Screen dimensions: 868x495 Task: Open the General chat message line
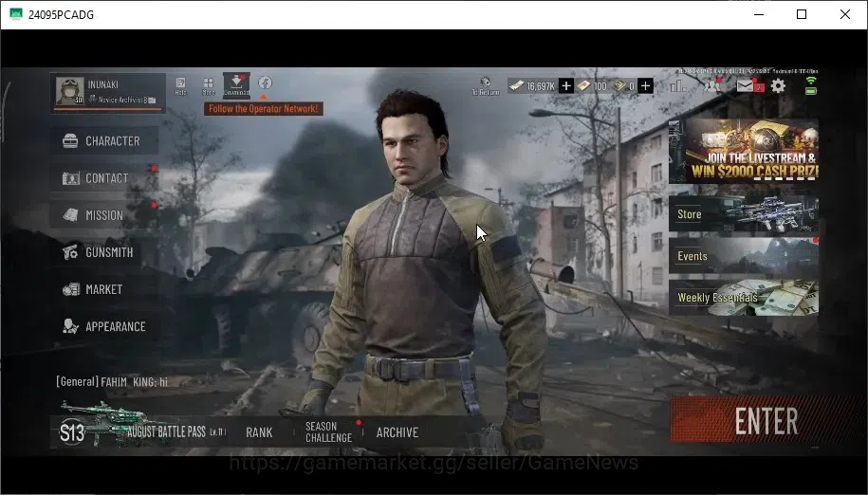pos(112,381)
